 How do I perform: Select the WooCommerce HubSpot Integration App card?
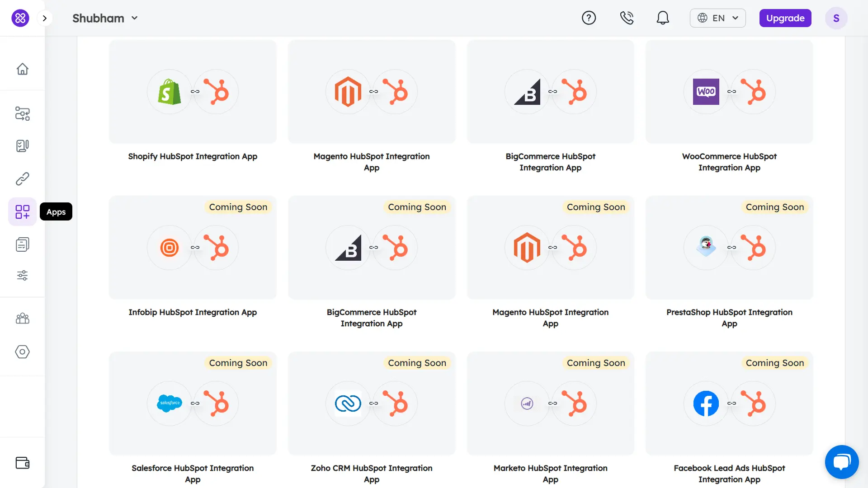click(x=729, y=92)
